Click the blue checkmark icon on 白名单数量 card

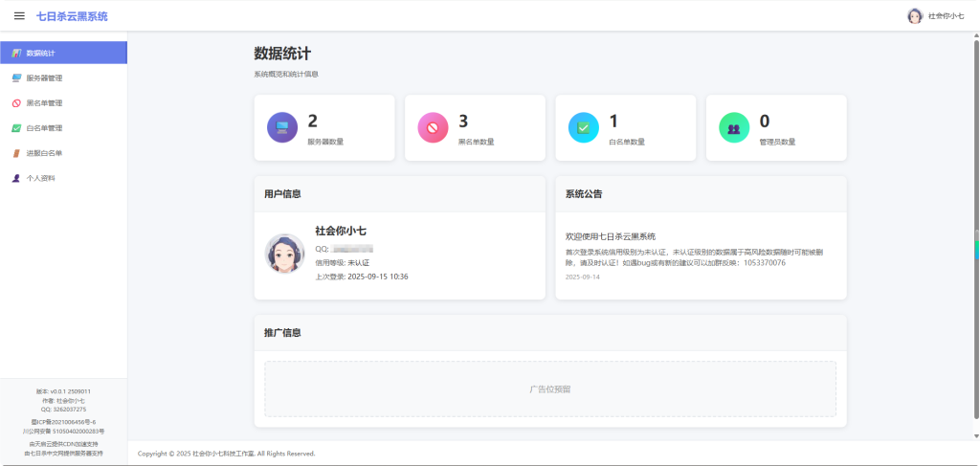(583, 127)
